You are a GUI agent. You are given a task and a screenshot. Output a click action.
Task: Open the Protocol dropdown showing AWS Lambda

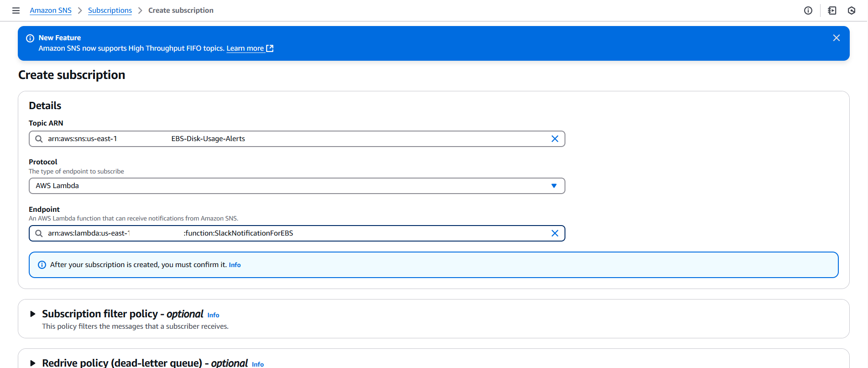(297, 186)
